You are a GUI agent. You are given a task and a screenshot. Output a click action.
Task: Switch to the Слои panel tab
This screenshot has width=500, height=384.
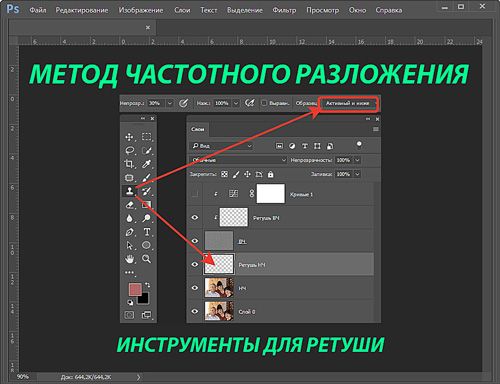tap(198, 129)
